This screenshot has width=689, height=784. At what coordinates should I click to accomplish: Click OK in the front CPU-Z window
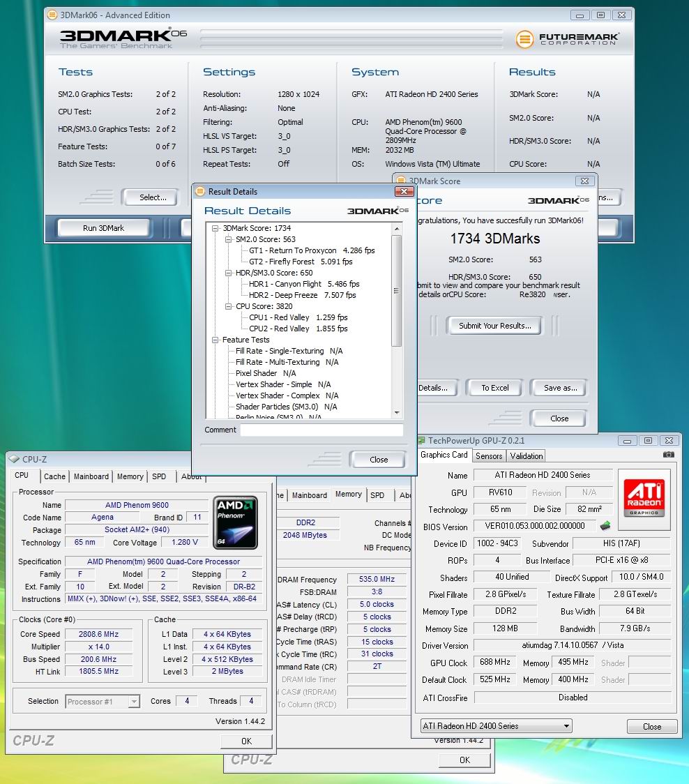point(246,741)
